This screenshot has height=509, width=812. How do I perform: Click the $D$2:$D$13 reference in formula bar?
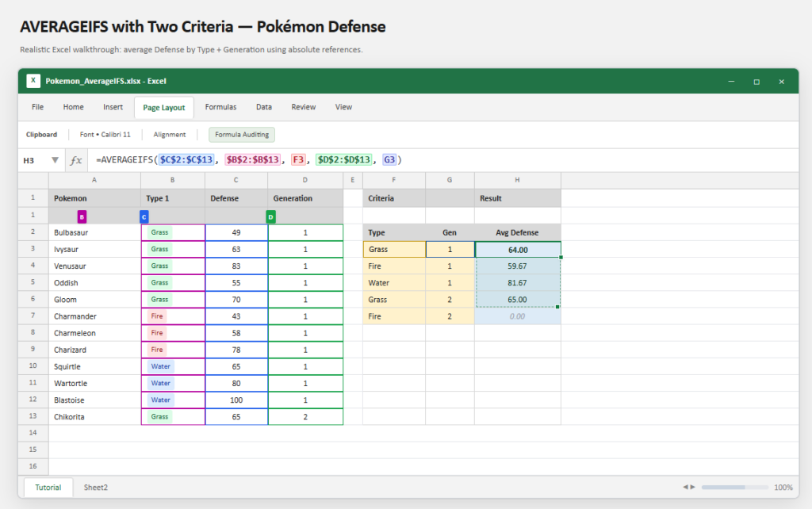point(344,159)
